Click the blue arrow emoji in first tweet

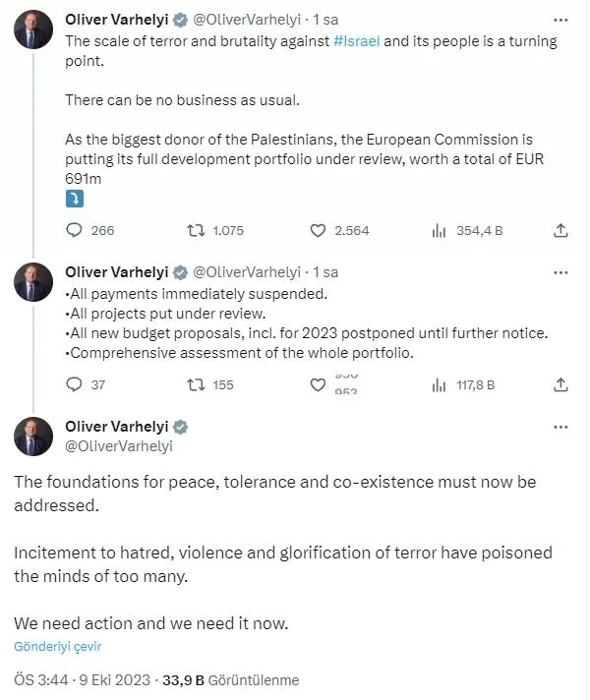coord(74,199)
